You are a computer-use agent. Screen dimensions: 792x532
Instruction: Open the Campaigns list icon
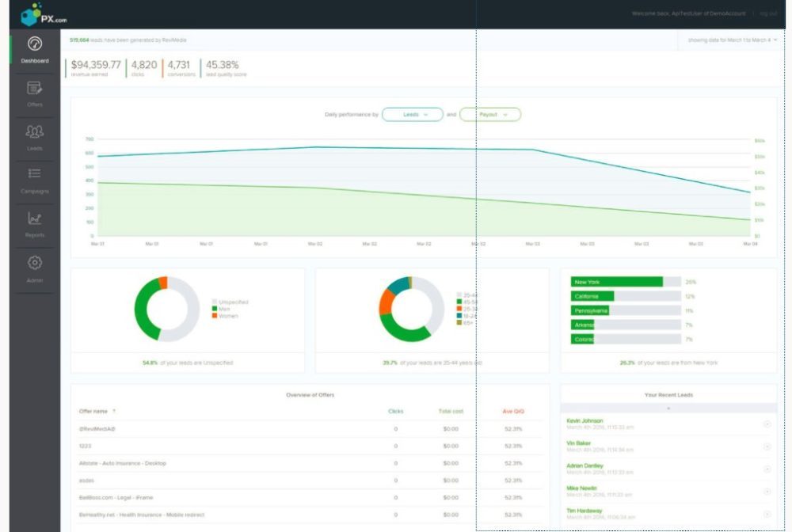(x=35, y=174)
